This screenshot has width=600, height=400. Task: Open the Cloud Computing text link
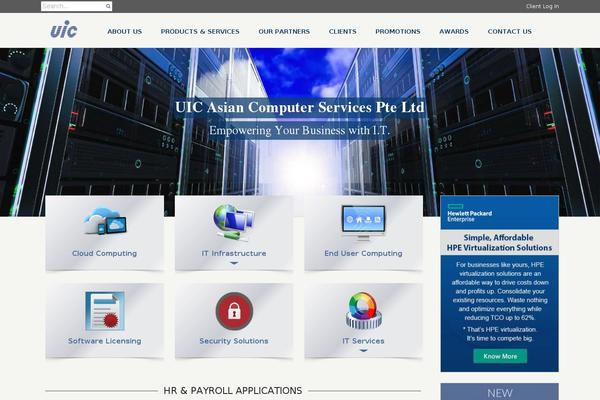pyautogui.click(x=104, y=253)
